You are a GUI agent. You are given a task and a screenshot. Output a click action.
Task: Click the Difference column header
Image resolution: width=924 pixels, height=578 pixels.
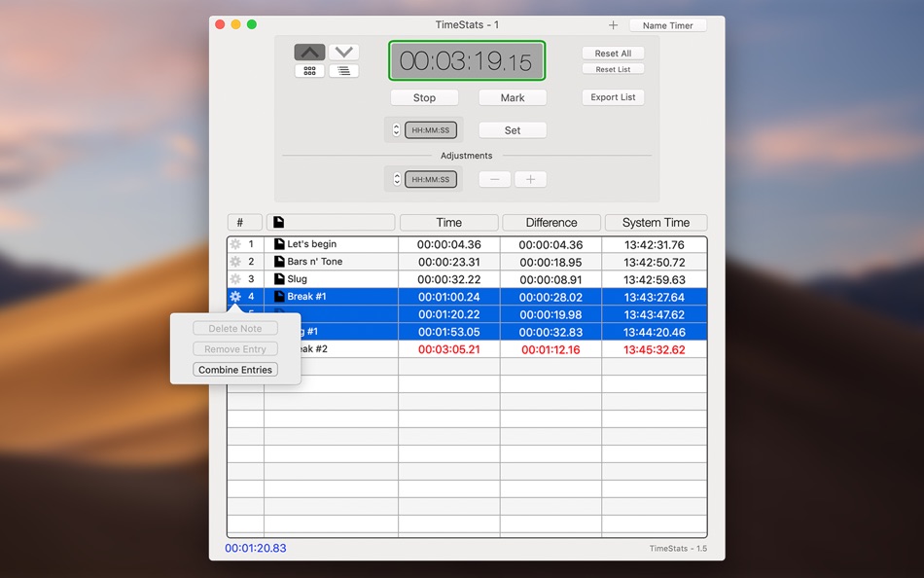coord(551,223)
